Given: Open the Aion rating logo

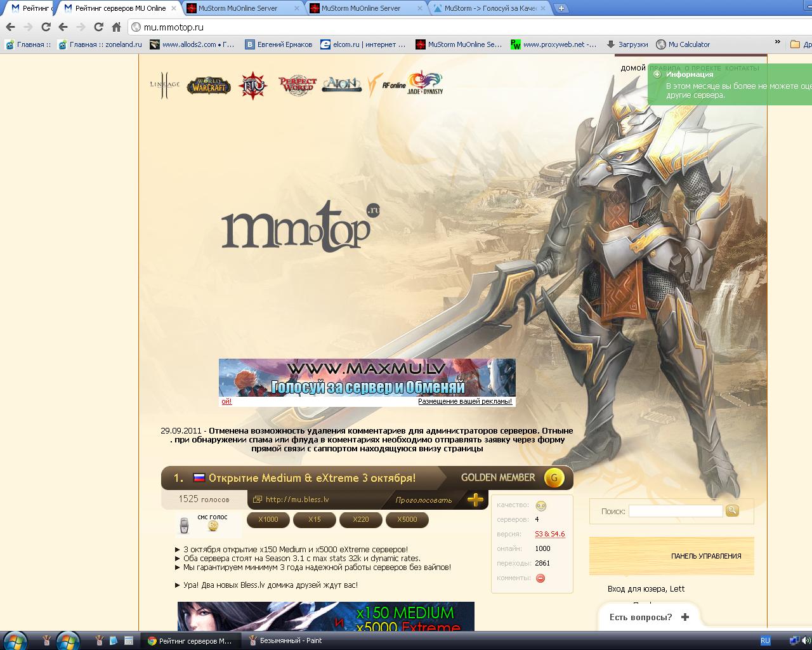Looking at the screenshot, I should click(x=342, y=84).
